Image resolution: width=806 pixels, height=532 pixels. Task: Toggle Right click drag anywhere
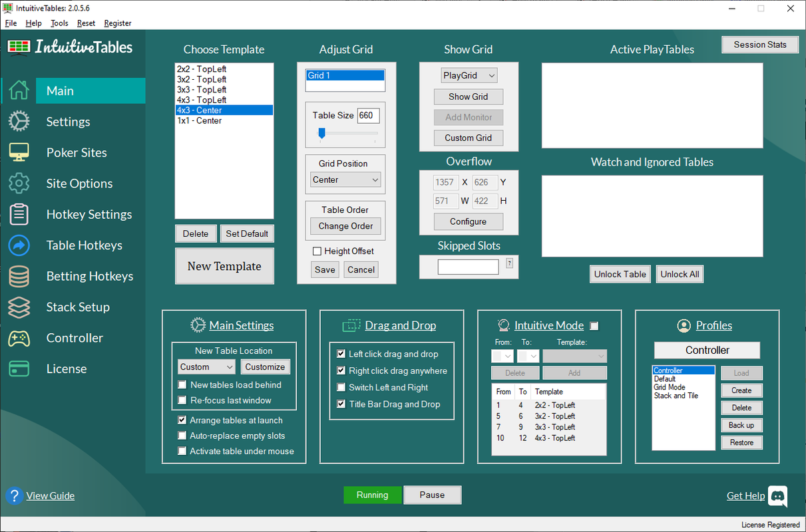(x=341, y=370)
